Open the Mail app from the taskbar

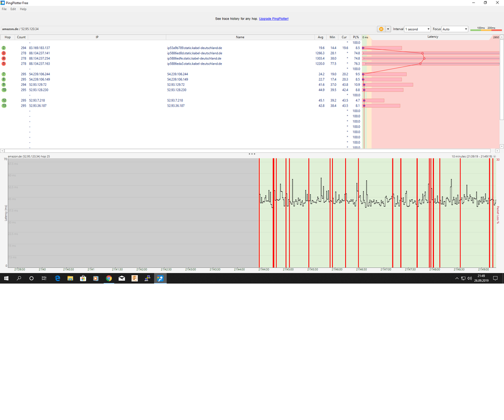122,279
